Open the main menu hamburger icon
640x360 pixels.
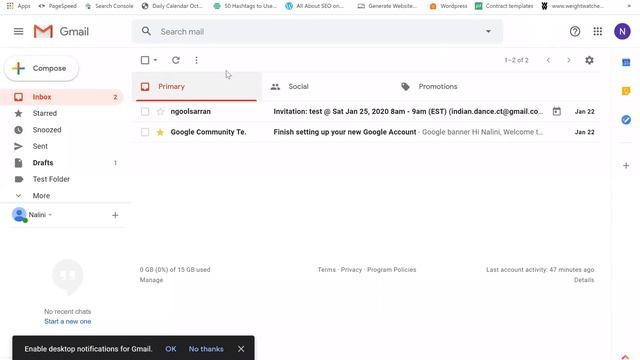click(x=18, y=31)
